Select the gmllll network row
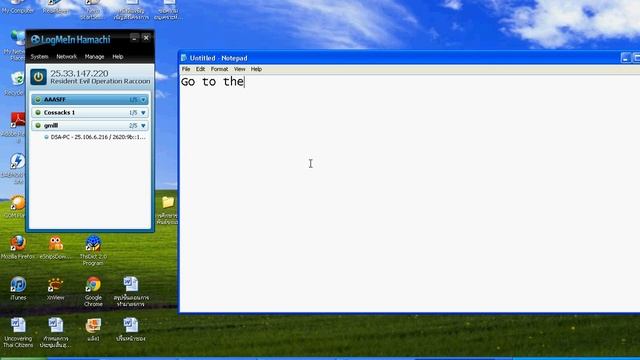The width and height of the screenshot is (640, 360). click(90, 126)
